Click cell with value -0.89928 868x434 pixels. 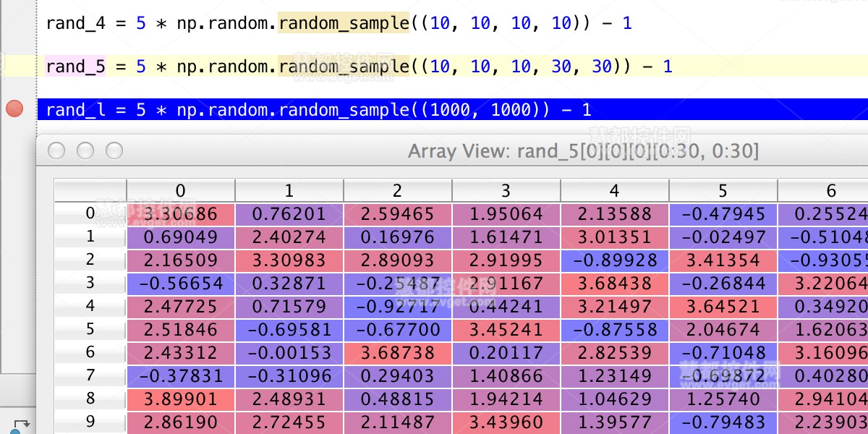615,260
